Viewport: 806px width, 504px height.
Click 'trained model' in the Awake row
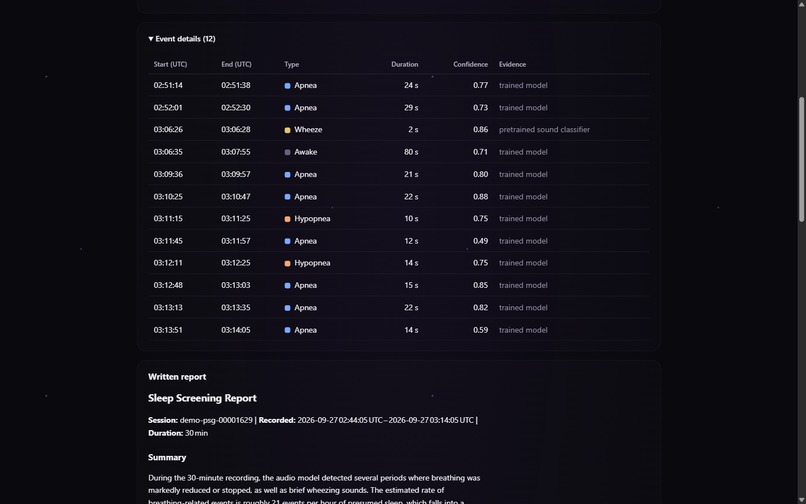coord(523,152)
